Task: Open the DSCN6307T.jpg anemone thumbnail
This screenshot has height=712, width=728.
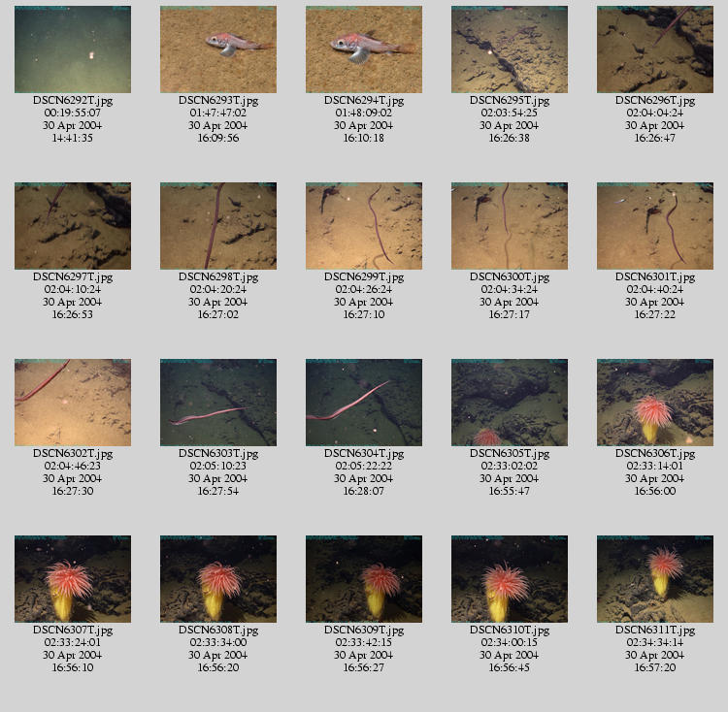Action: coord(73,579)
